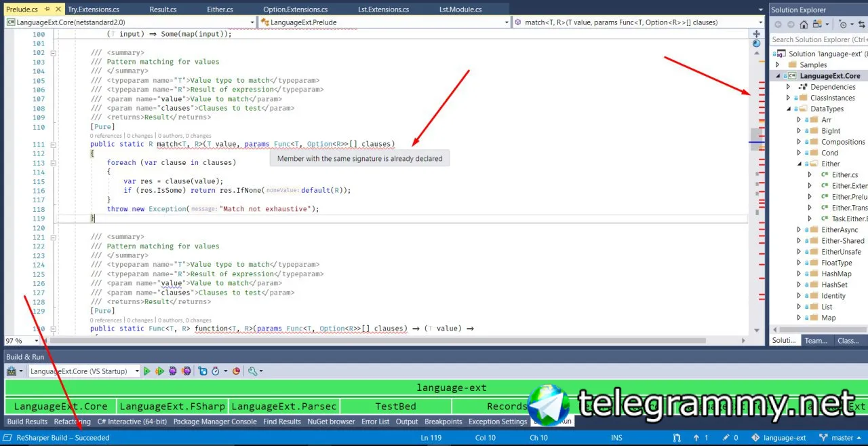Open the Error List tab
868x446 pixels.
point(375,422)
